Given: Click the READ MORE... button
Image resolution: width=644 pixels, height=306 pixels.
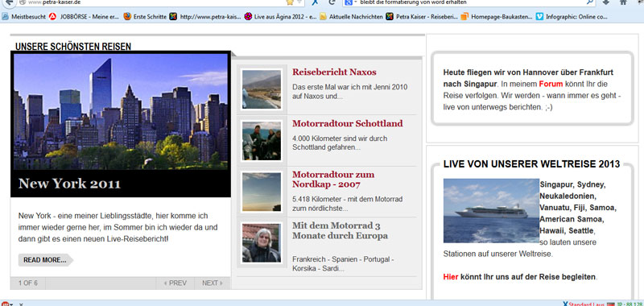Looking at the screenshot, I should [45, 260].
